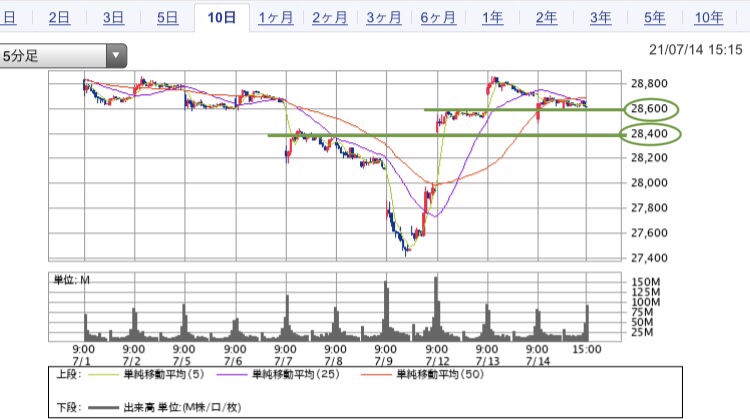Switch to the 1年 range tab
This screenshot has width=750, height=419.
pos(492,18)
